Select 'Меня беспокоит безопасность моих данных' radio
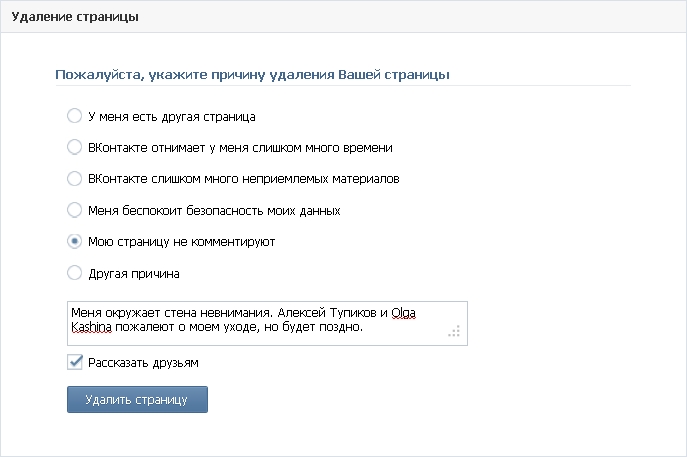The height and width of the screenshot is (457, 687). pos(74,210)
